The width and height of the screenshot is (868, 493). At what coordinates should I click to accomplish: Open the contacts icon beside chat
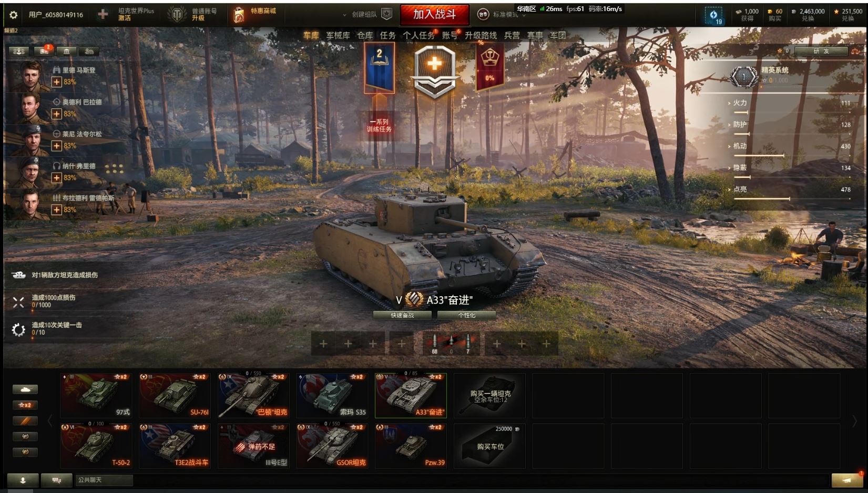[x=23, y=480]
